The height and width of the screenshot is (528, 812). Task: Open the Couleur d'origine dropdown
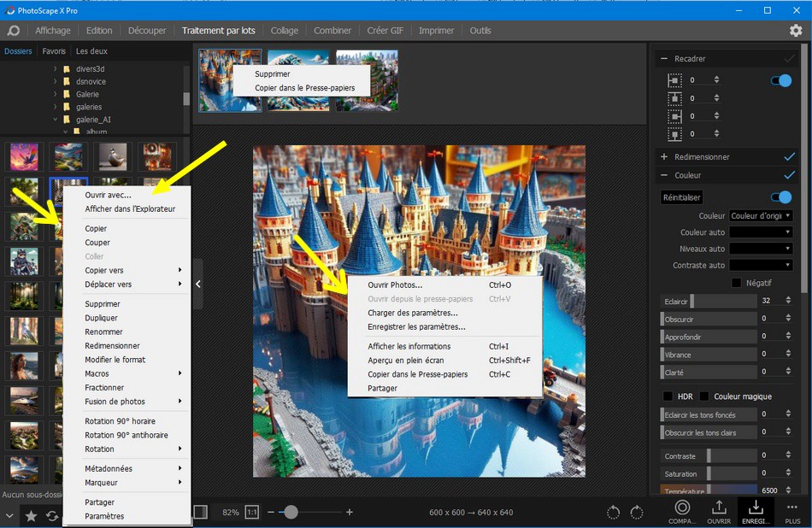761,216
